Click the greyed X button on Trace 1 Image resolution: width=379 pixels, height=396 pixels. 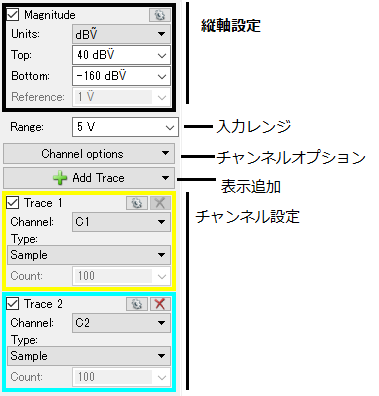[160, 203]
